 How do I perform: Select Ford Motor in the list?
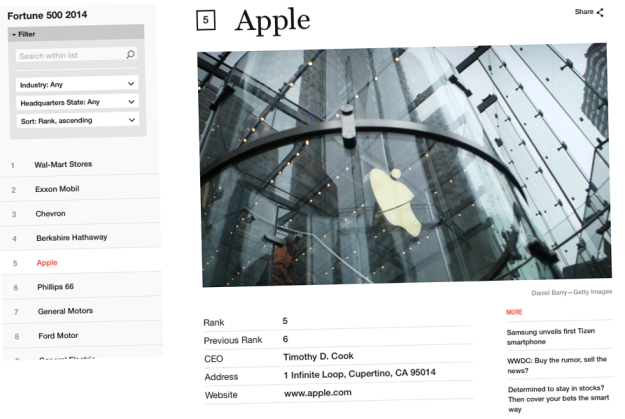[x=58, y=336]
